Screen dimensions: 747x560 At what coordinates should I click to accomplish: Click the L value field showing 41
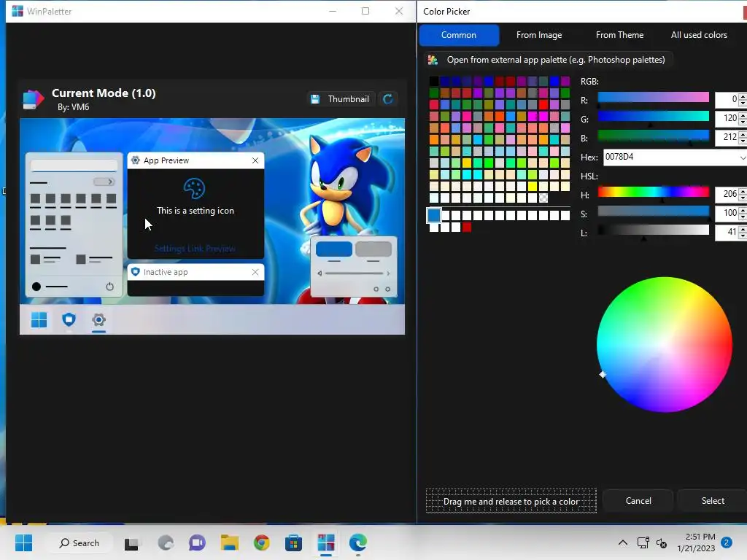[x=727, y=233]
